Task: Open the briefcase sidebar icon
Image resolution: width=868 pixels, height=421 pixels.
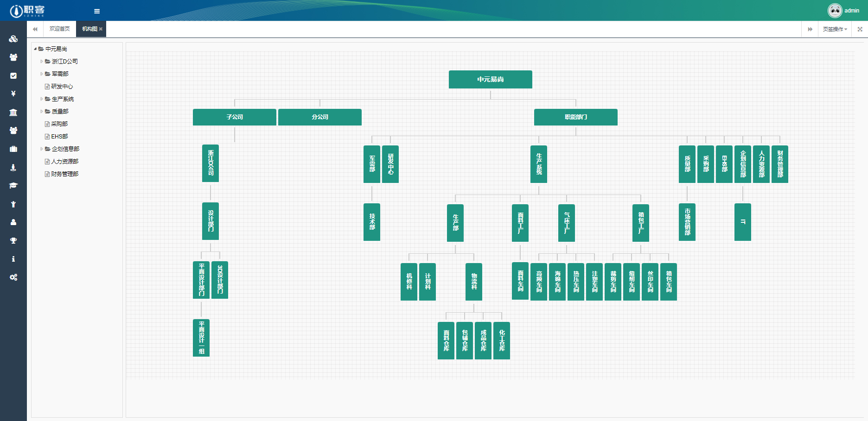Action: pyautogui.click(x=13, y=149)
